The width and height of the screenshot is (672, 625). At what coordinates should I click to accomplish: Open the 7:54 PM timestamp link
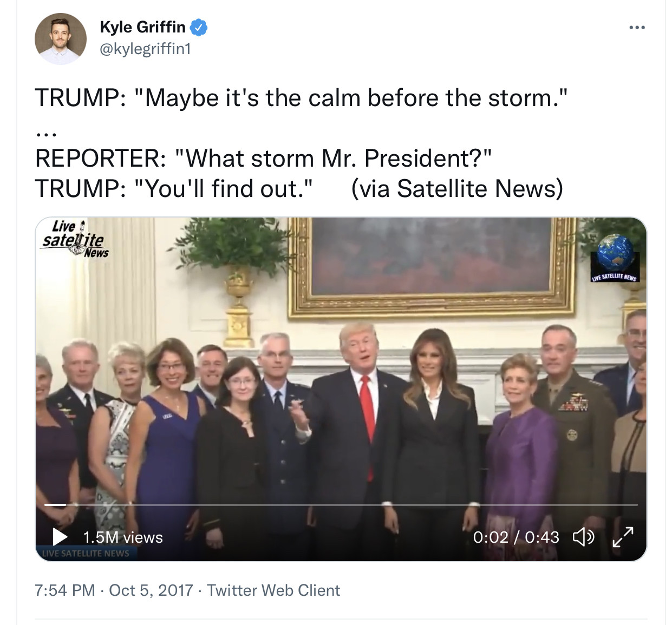click(x=64, y=590)
